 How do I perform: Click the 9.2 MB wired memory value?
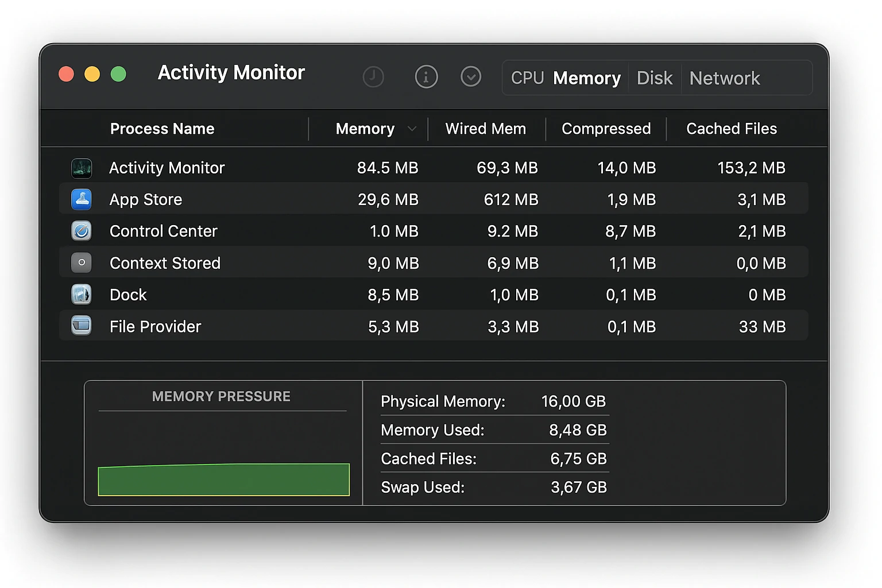click(x=513, y=231)
